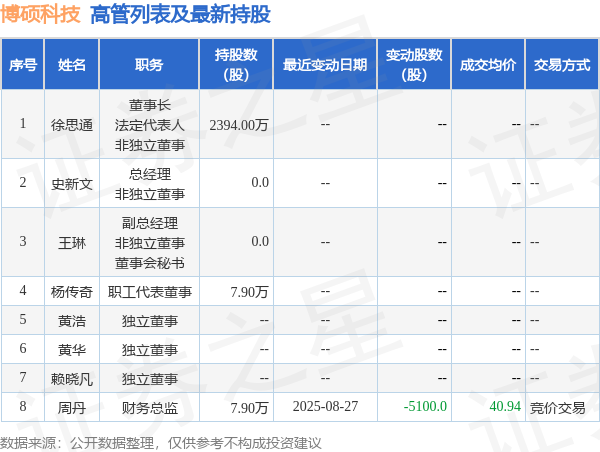This screenshot has height=452, width=600.
Task: Click the 40.94 average price value
Action: tap(505, 406)
